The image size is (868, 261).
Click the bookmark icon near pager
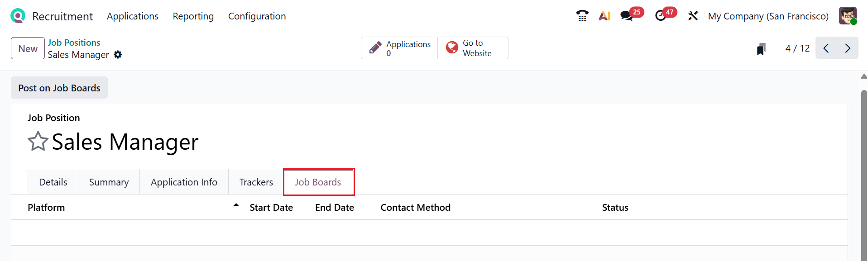click(x=761, y=48)
